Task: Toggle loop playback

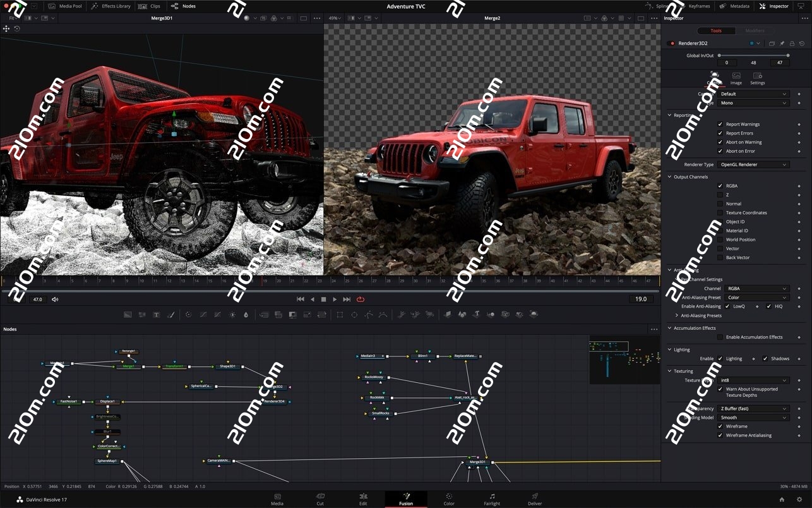Action: (x=361, y=299)
